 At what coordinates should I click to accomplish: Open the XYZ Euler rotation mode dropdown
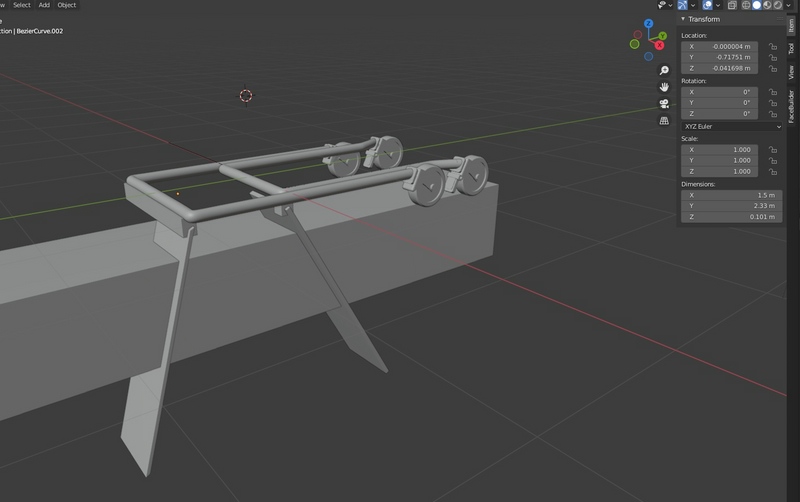click(x=731, y=127)
